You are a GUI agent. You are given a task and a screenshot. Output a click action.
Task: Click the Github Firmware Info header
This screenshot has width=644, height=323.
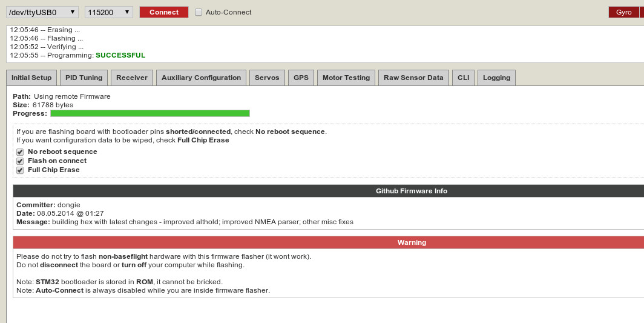[412, 191]
